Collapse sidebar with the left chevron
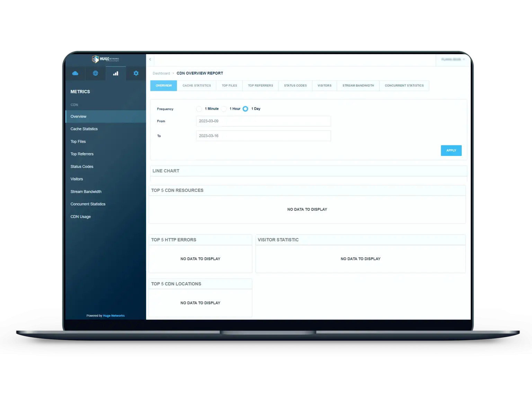 pyautogui.click(x=150, y=60)
